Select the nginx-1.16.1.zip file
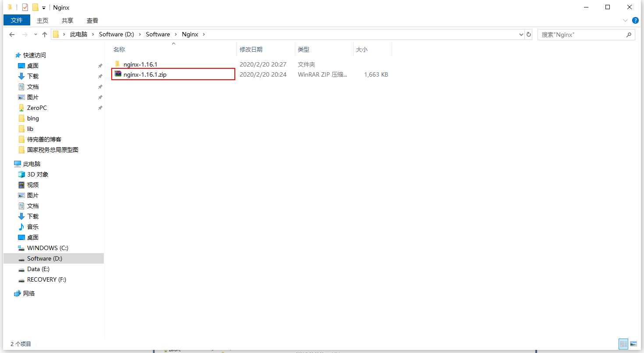The width and height of the screenshot is (644, 353). click(x=145, y=74)
